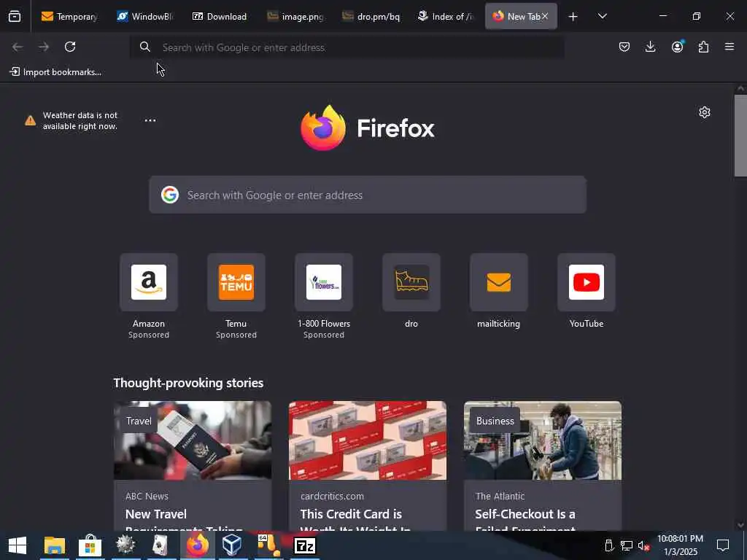Open File Explorer from the taskbar

(54, 545)
